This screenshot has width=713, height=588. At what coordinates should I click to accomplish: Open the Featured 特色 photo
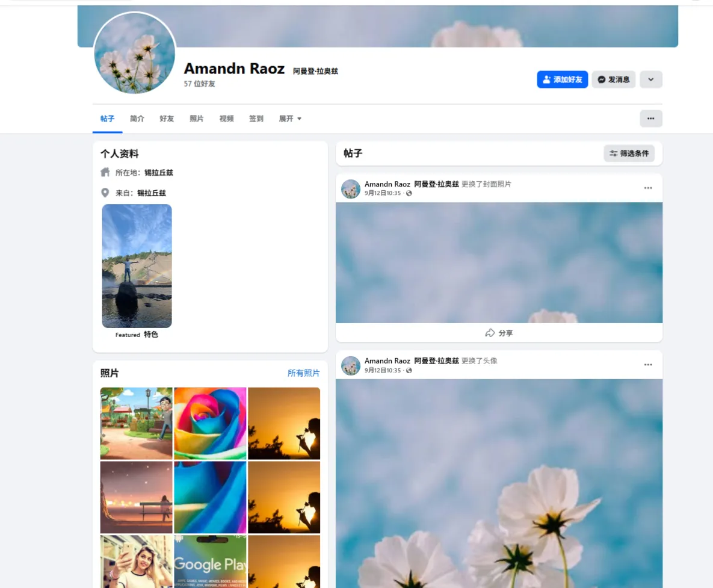(137, 266)
